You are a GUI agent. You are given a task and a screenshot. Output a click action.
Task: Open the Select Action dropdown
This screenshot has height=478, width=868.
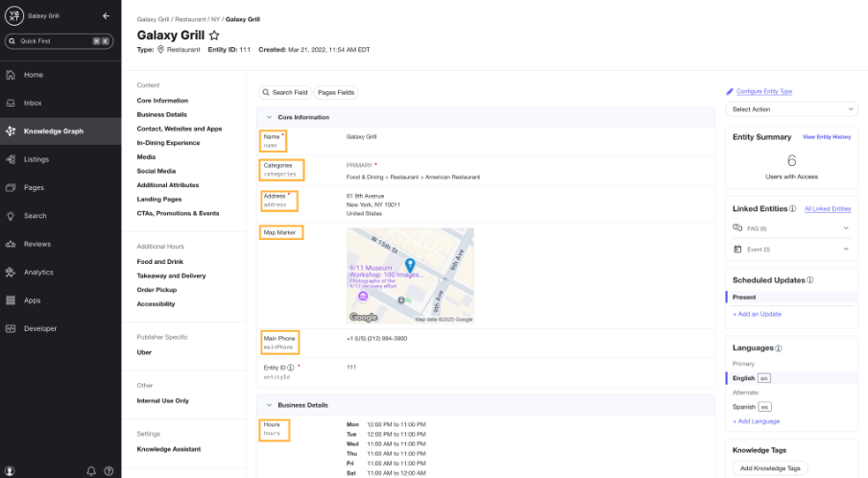[791, 109]
